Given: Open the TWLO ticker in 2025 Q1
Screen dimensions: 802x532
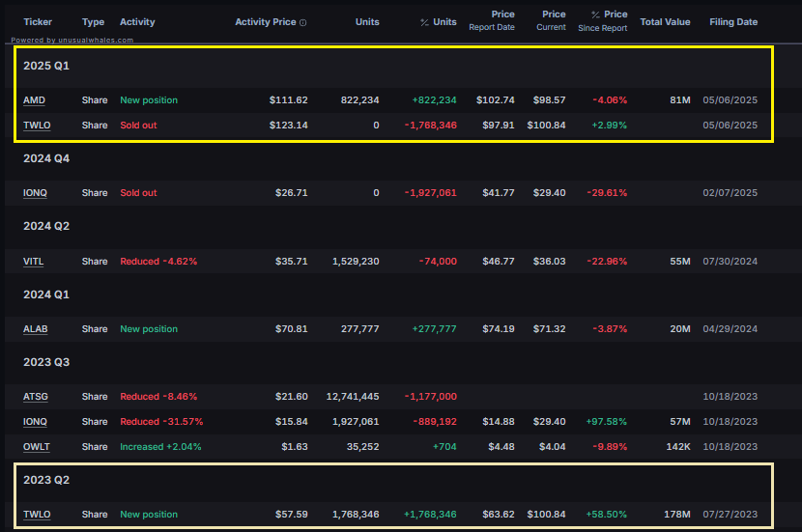Looking at the screenshot, I should pos(37,126).
